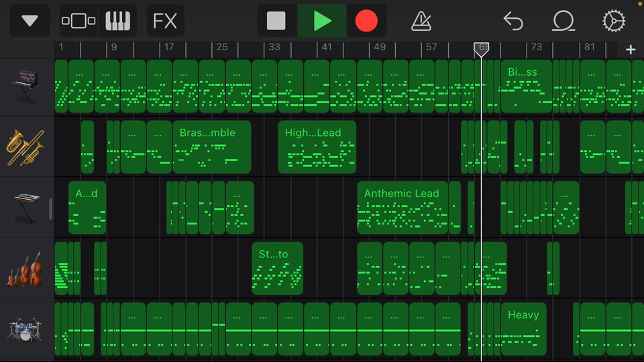
Task: Add a song section with the plus button
Action: [631, 50]
